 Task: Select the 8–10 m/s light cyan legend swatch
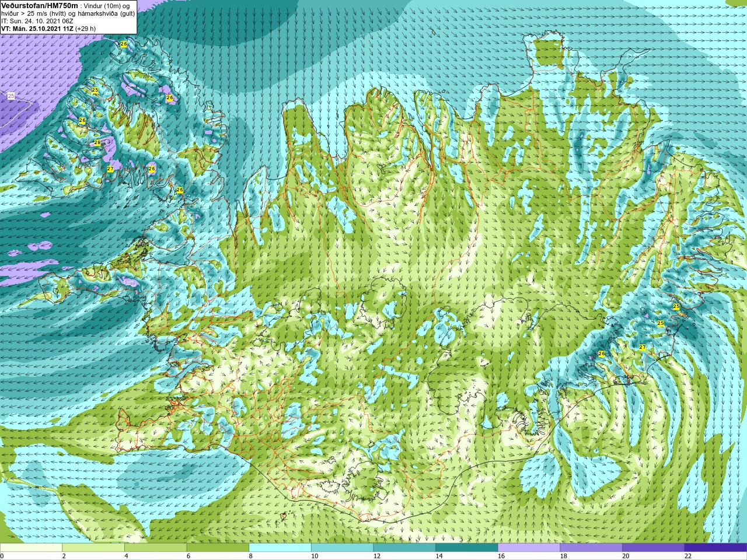[280, 548]
